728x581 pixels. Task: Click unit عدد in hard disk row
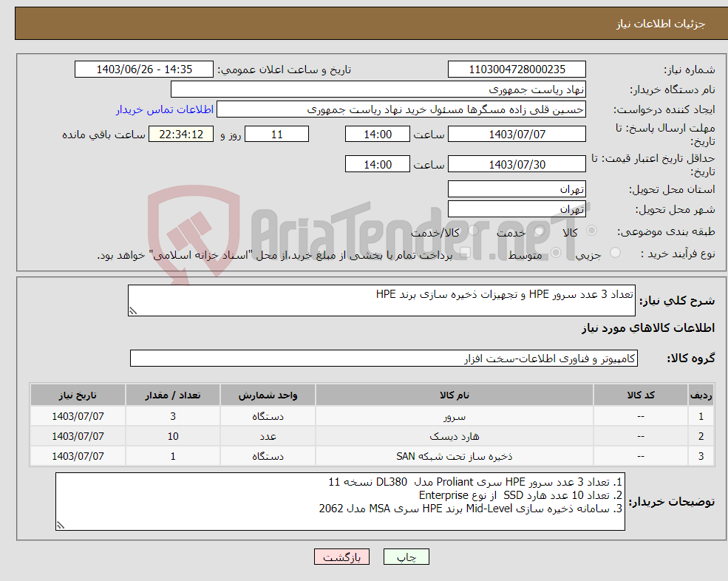(x=268, y=437)
